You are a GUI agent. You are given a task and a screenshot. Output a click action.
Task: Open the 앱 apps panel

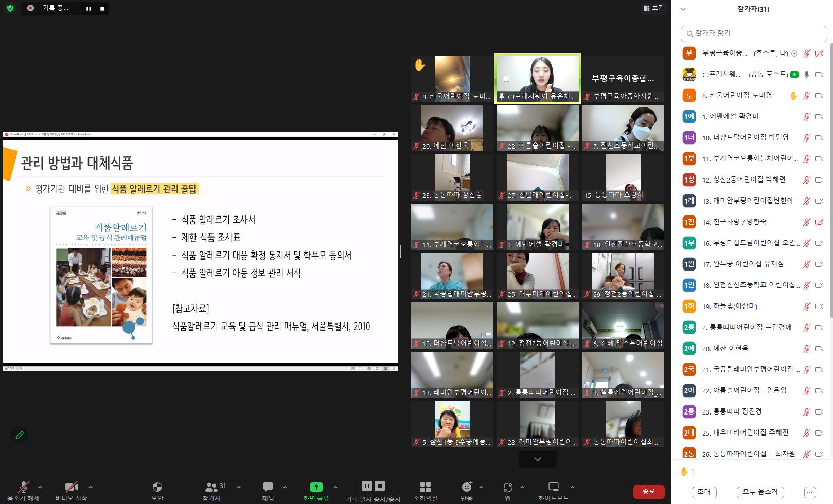(508, 491)
